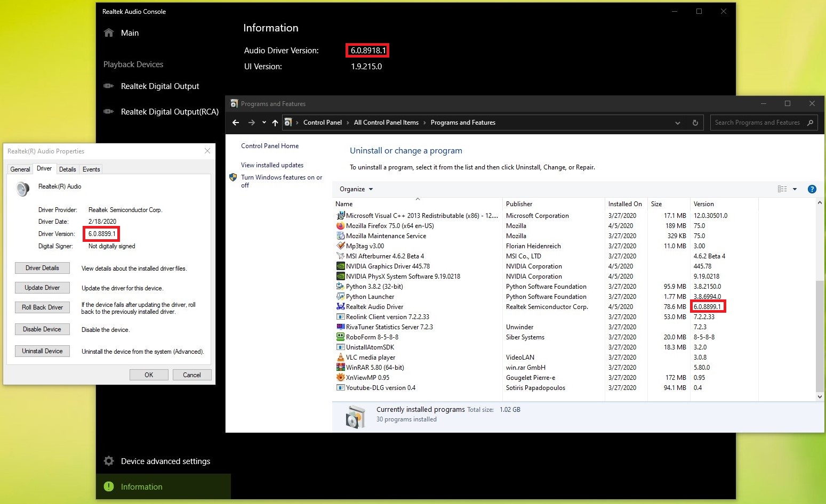Close the Realtek Audio Properties dialog
Viewport: 826px width, 504px height.
click(207, 151)
